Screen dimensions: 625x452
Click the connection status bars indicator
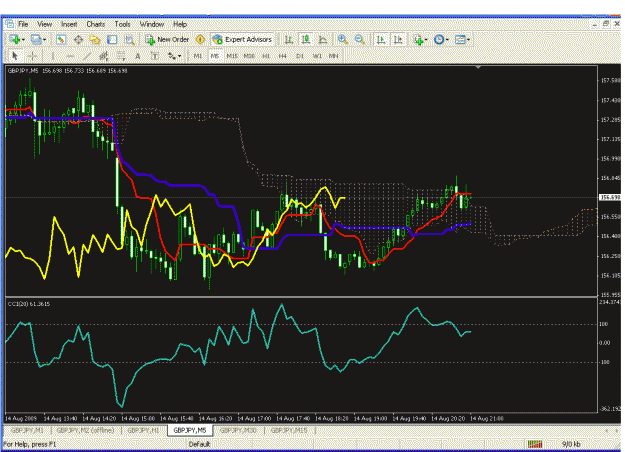click(535, 444)
